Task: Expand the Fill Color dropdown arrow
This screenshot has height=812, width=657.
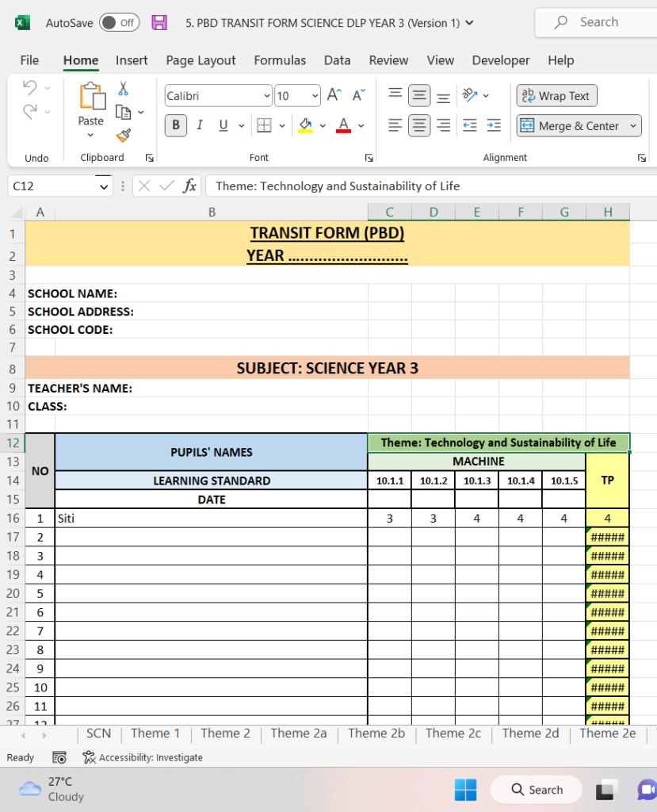Action: [x=322, y=125]
